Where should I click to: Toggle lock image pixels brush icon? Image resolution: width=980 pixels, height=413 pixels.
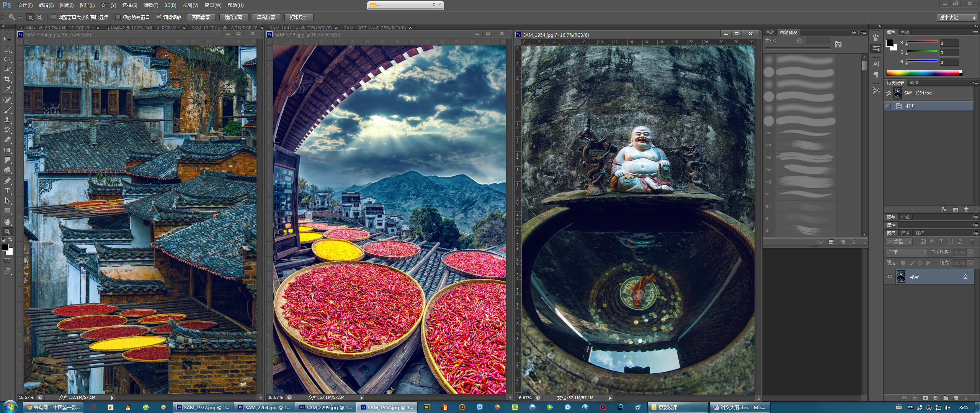pyautogui.click(x=911, y=263)
